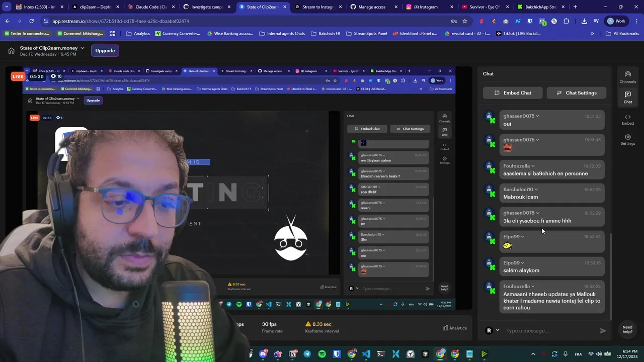Viewport: 644px width, 362px height.
Task: Show more bookmarks with the double chevron
Action: (592, 34)
